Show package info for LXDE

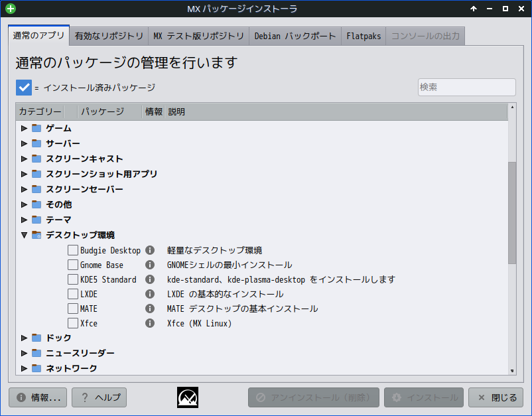click(150, 294)
